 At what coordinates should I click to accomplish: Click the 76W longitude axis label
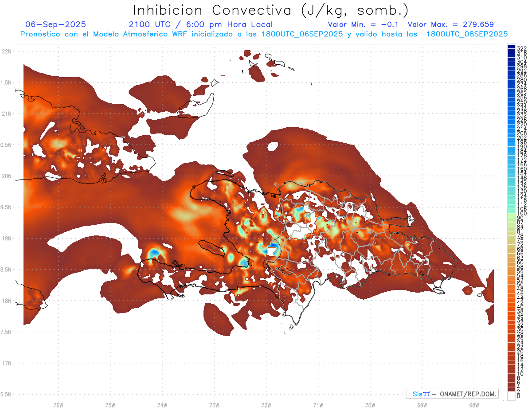58,405
